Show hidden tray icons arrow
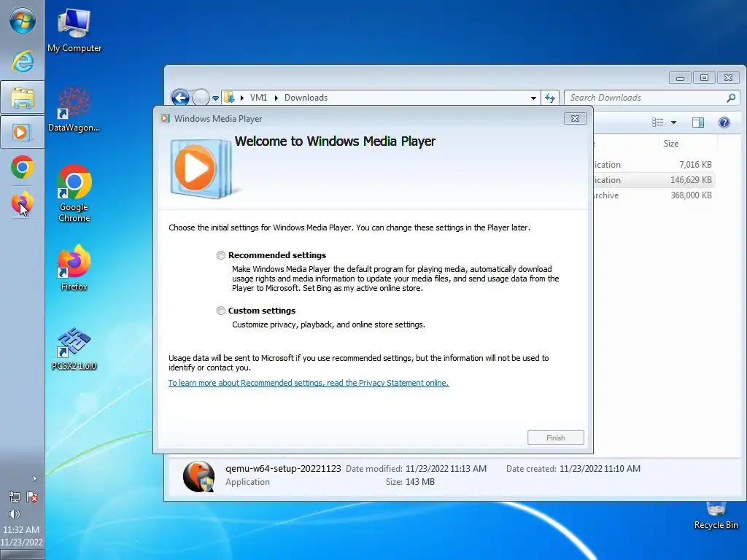 (x=34, y=478)
